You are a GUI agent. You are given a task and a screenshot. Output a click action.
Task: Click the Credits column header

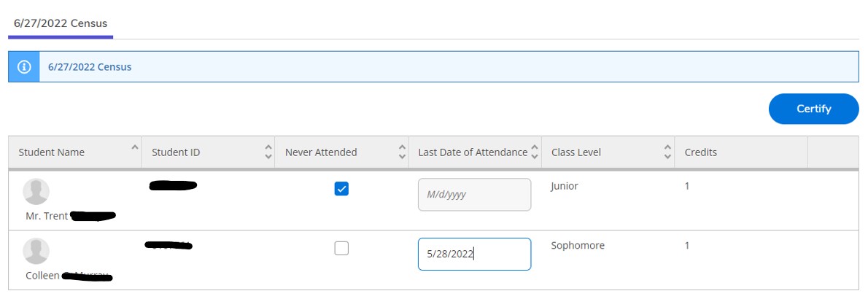(x=701, y=152)
